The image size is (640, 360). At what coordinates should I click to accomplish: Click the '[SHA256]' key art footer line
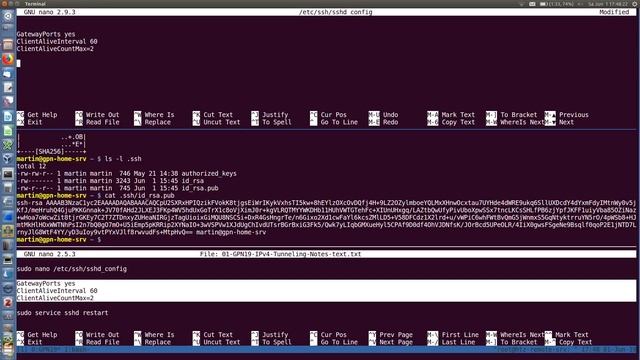pos(51,151)
